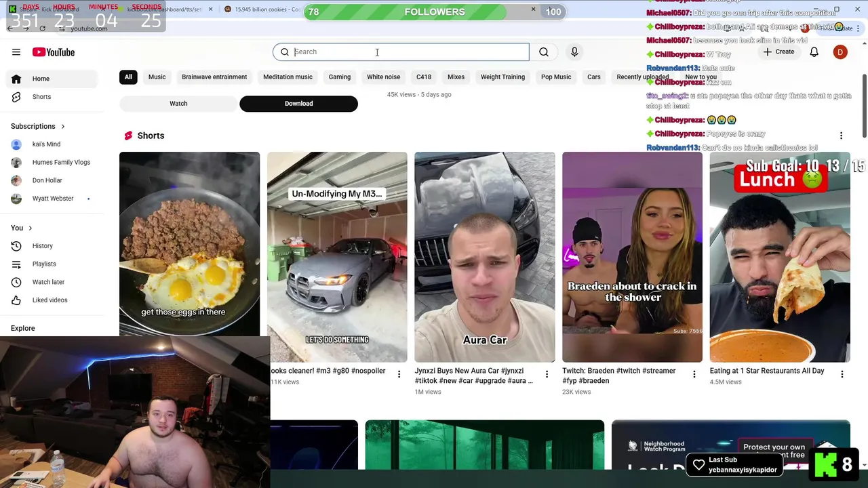Click the Home house icon

(16, 79)
